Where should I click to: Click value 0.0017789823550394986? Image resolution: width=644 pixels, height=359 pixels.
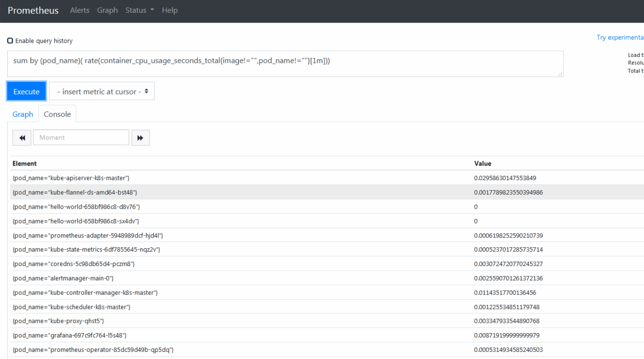(x=508, y=192)
